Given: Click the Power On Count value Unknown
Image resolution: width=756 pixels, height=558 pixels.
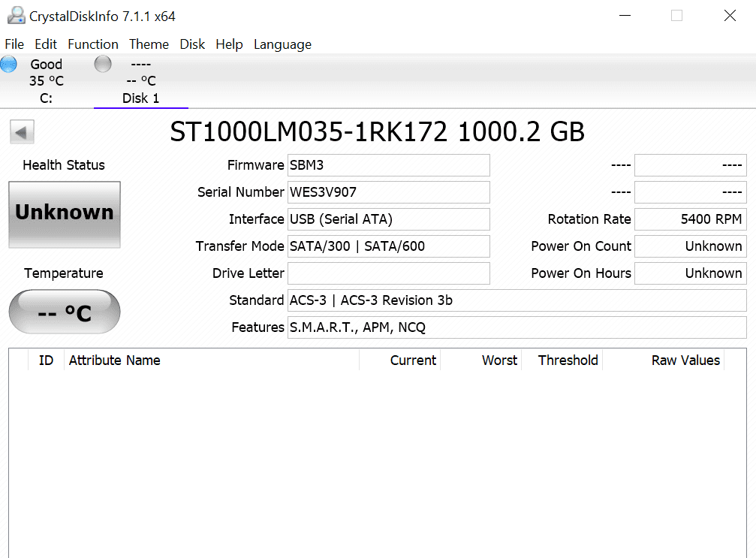Looking at the screenshot, I should [x=691, y=246].
